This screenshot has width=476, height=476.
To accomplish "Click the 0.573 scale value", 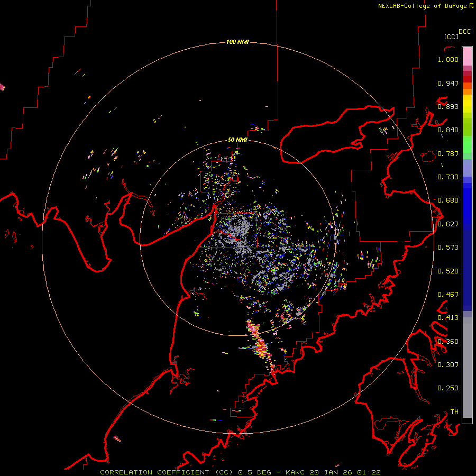I will click(x=448, y=248).
